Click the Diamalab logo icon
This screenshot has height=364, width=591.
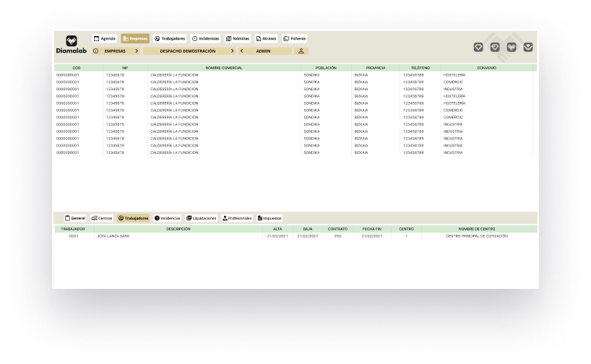tap(71, 41)
